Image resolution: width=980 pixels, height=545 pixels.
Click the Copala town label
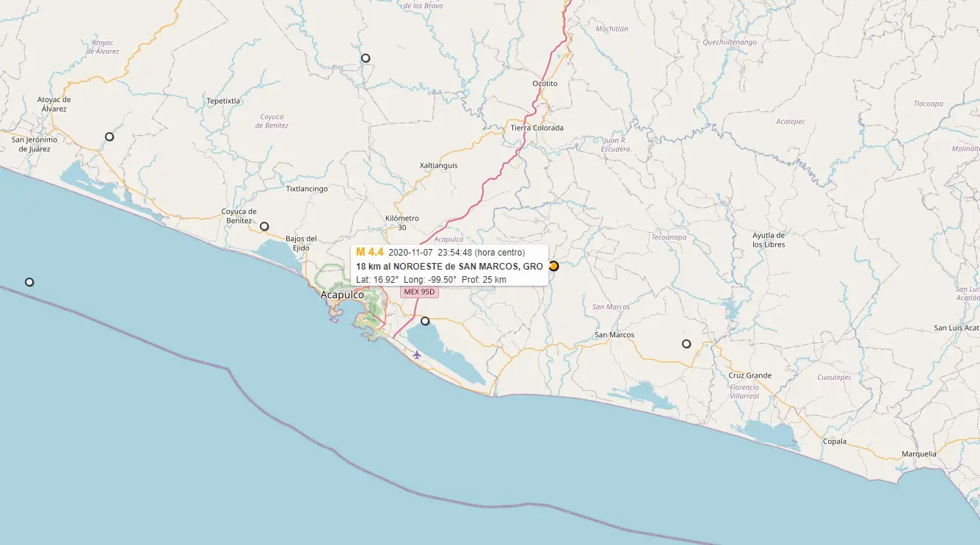[x=835, y=441]
